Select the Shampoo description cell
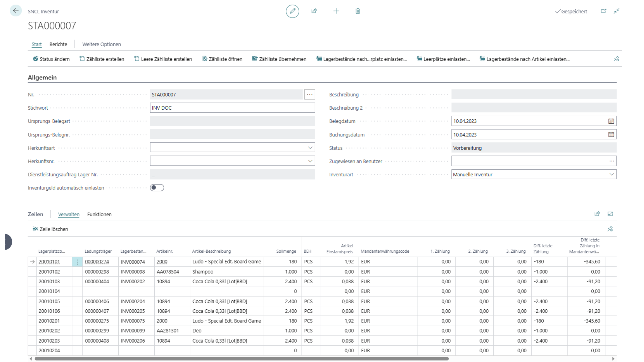This screenshot has height=362, width=644. click(x=227, y=271)
